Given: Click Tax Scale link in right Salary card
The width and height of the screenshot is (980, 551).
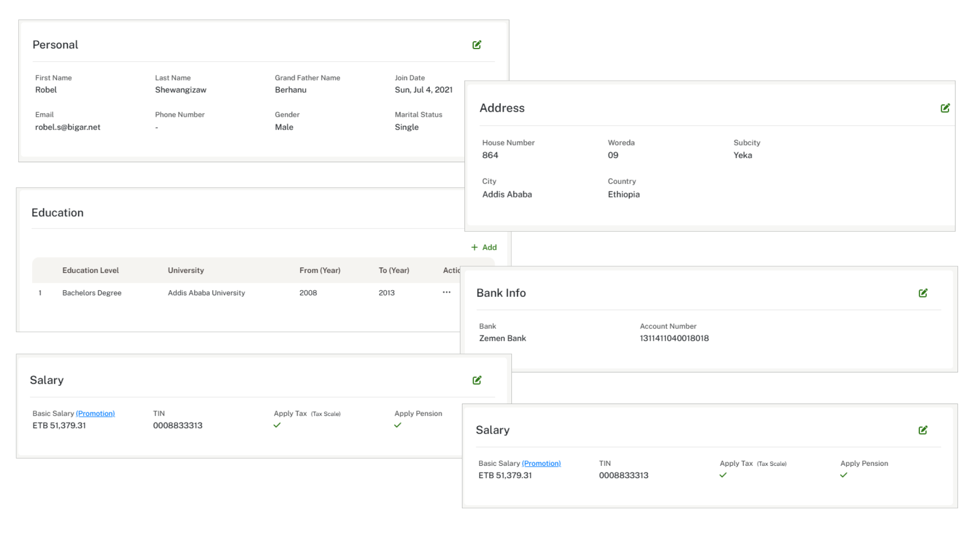Looking at the screenshot, I should coord(771,464).
